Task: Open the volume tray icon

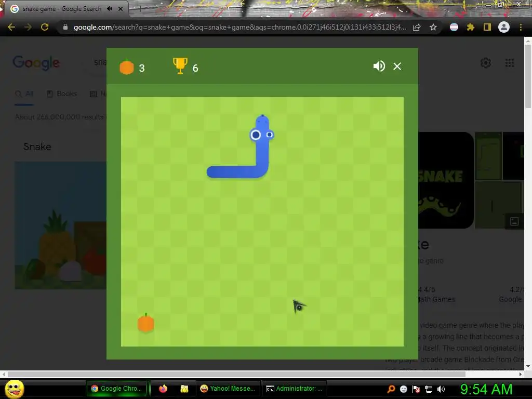Action: coord(441,389)
